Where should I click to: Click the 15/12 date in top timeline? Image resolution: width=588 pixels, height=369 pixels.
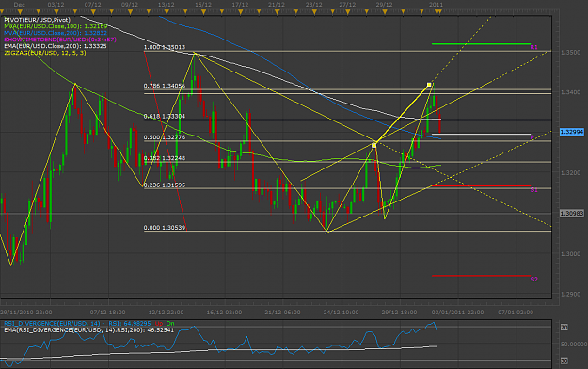[x=203, y=5]
